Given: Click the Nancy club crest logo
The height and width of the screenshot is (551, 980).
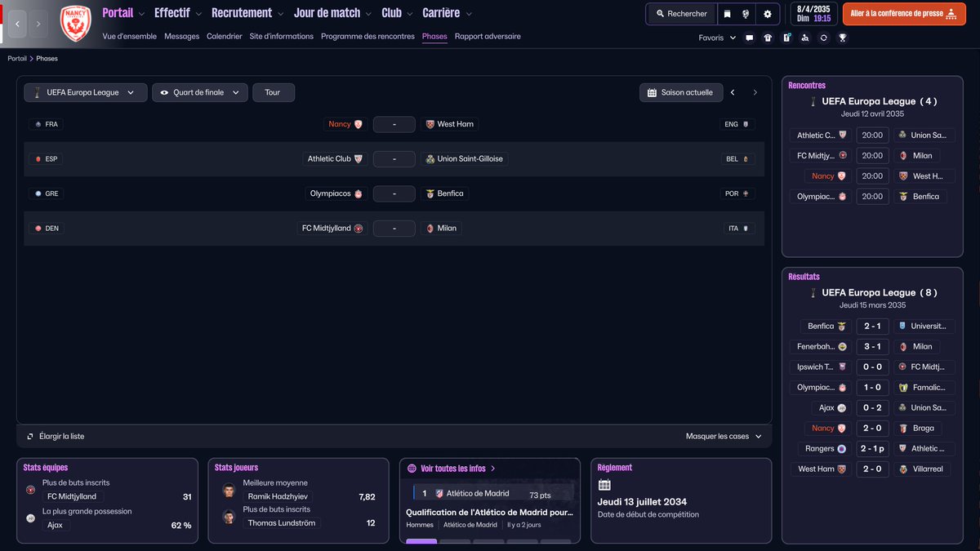Looking at the screenshot, I should [75, 24].
